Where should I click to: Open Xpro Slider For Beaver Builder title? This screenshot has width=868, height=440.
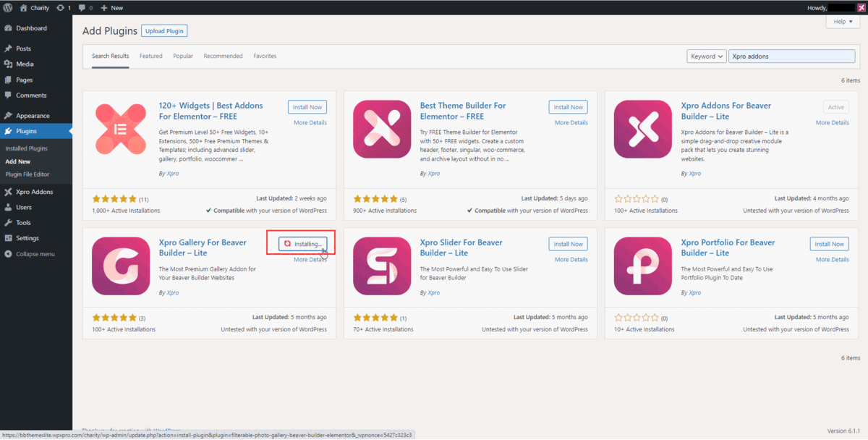click(x=461, y=247)
